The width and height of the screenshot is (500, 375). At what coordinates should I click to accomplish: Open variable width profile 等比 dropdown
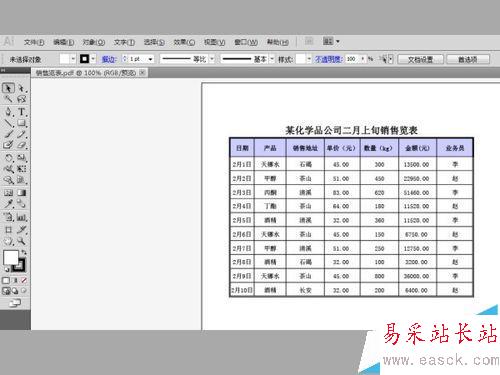(x=212, y=59)
